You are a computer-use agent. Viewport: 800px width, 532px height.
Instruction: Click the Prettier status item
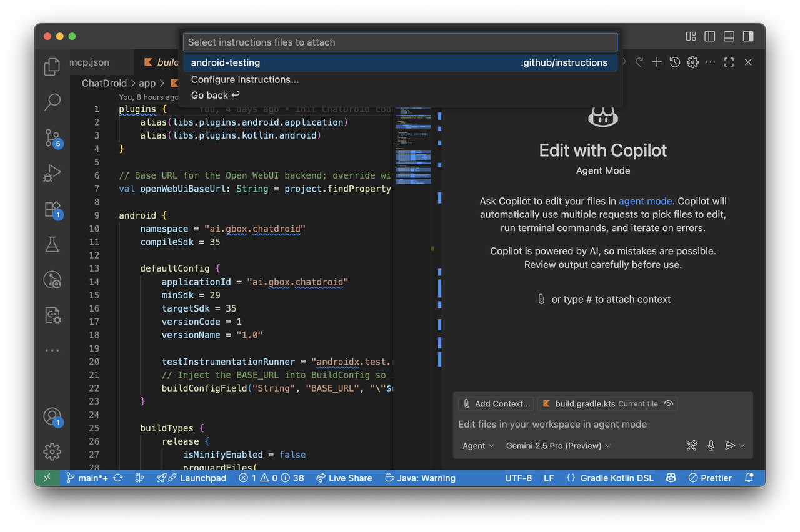[709, 478]
